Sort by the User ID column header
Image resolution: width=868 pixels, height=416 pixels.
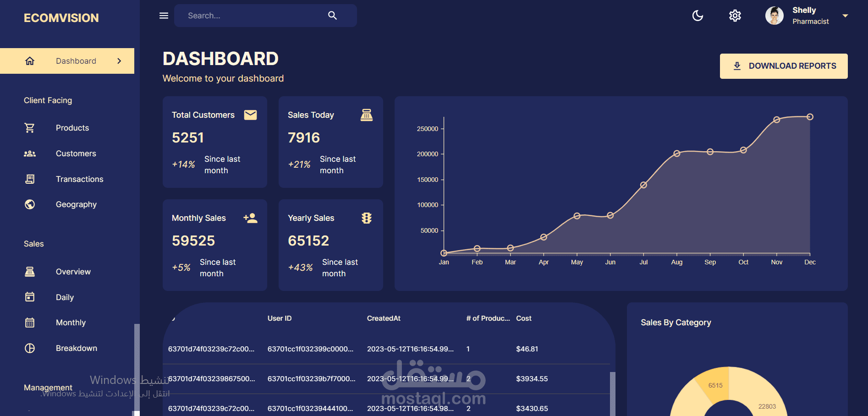pos(280,318)
